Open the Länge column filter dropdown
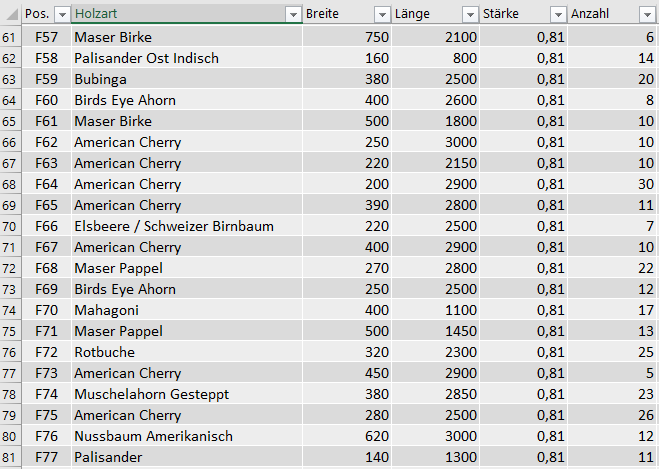The width and height of the screenshot is (659, 469). coord(470,15)
